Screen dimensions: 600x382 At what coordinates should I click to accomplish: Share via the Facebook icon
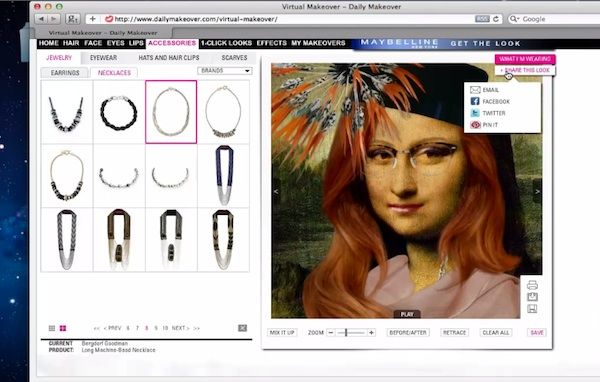(x=475, y=101)
